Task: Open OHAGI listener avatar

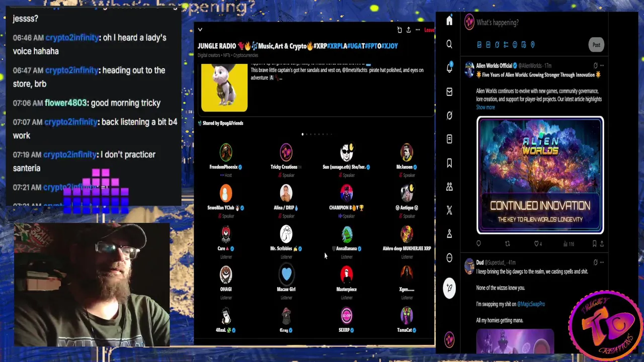Action: pyautogui.click(x=226, y=275)
